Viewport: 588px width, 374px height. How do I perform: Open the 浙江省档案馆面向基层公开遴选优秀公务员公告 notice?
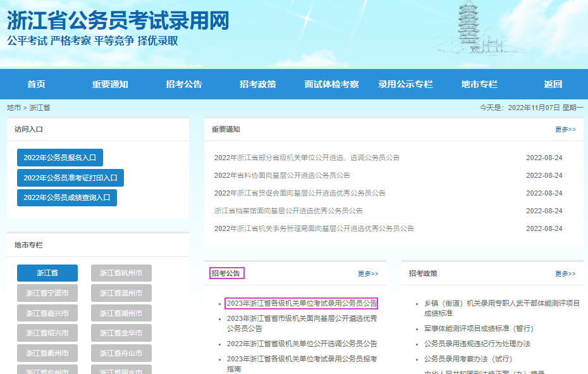coord(288,211)
